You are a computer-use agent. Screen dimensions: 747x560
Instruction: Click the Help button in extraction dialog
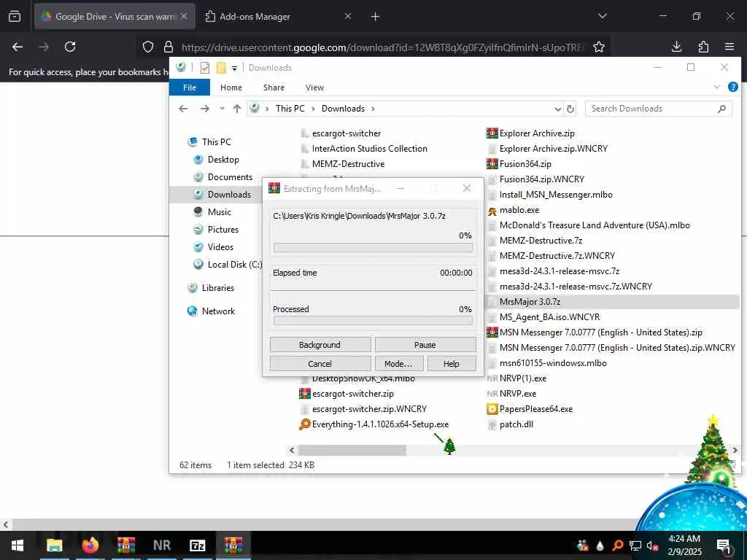coord(451,364)
